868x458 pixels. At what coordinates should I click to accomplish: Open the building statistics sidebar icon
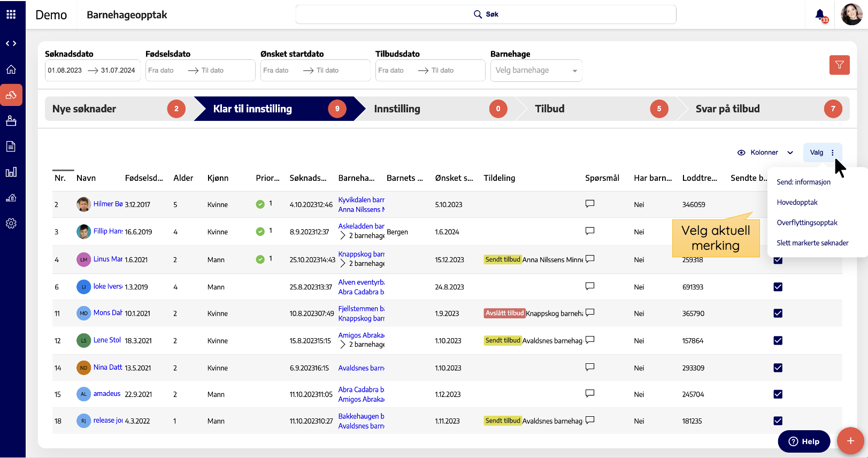click(11, 197)
